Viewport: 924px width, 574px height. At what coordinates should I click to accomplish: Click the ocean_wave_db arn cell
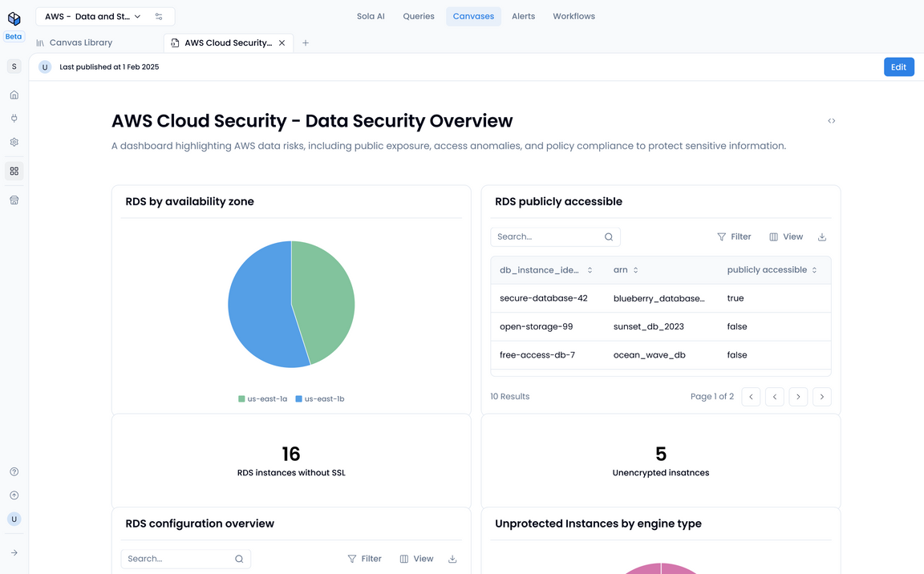650,355
